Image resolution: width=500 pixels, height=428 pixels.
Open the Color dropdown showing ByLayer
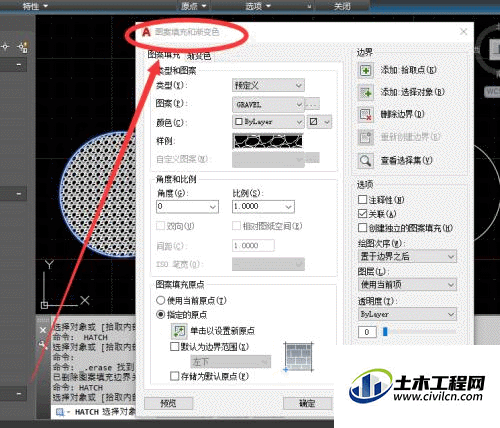[x=268, y=122]
